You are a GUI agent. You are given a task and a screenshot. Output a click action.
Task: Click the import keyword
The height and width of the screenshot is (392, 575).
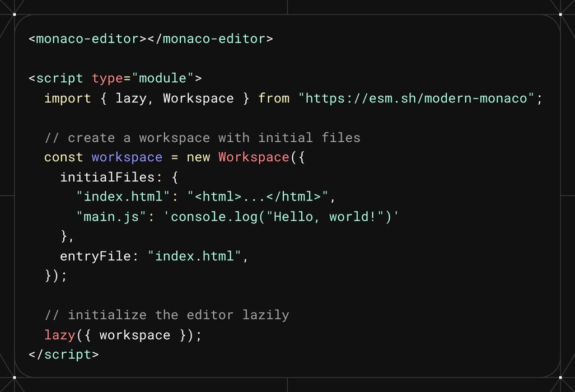68,98
